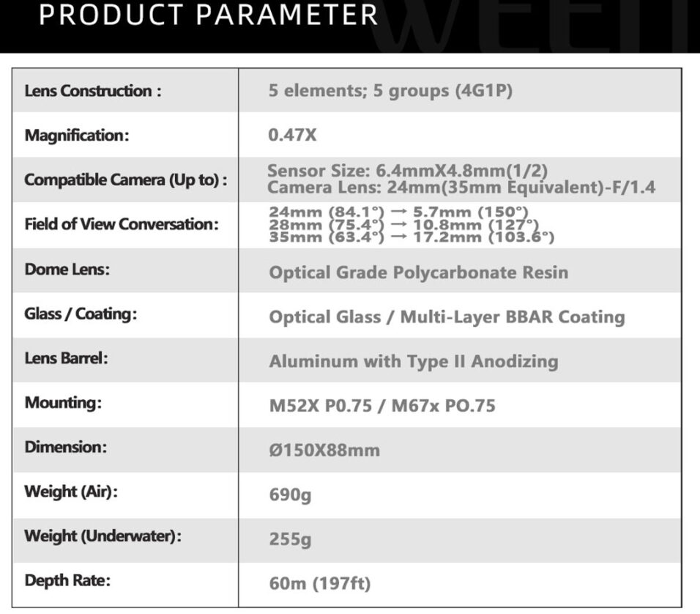
Task: Select the Field of View Conversation label
Action: pos(122,224)
